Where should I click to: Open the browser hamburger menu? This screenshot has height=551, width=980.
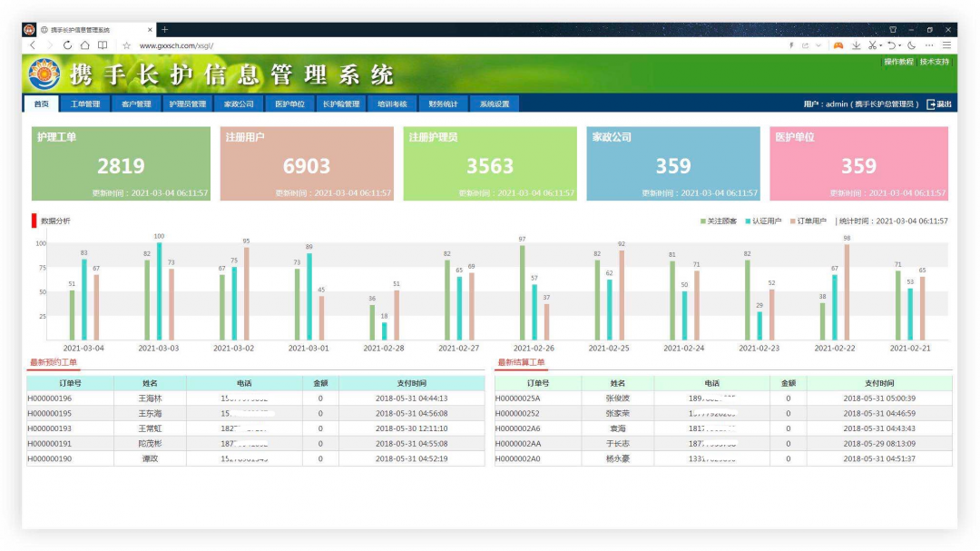coord(946,45)
